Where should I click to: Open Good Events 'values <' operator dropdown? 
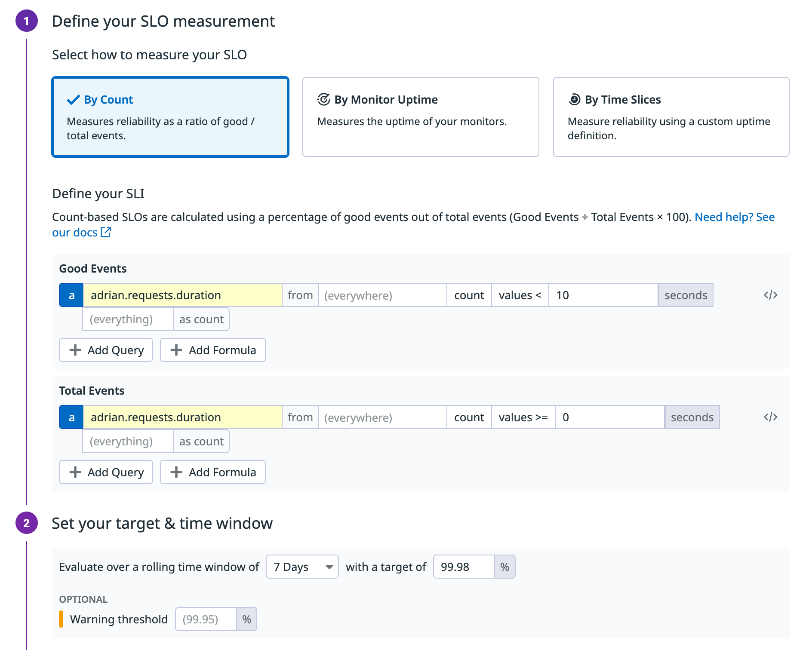tap(520, 295)
